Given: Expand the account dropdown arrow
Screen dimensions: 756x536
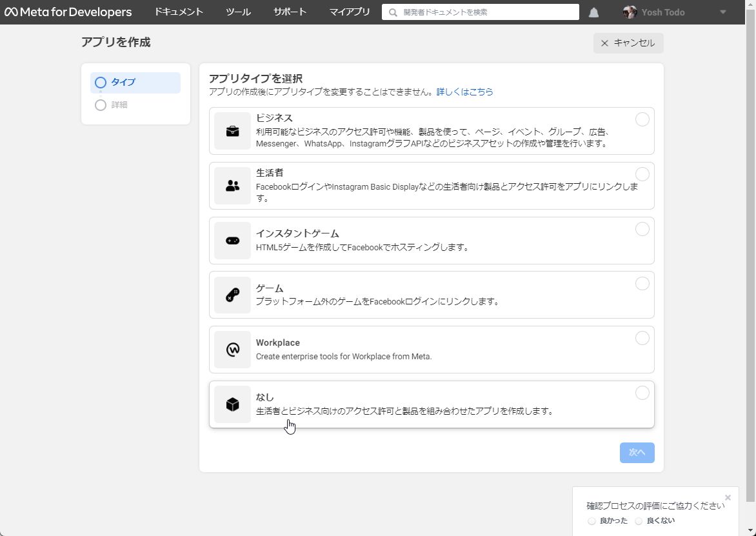Looking at the screenshot, I should (x=722, y=12).
